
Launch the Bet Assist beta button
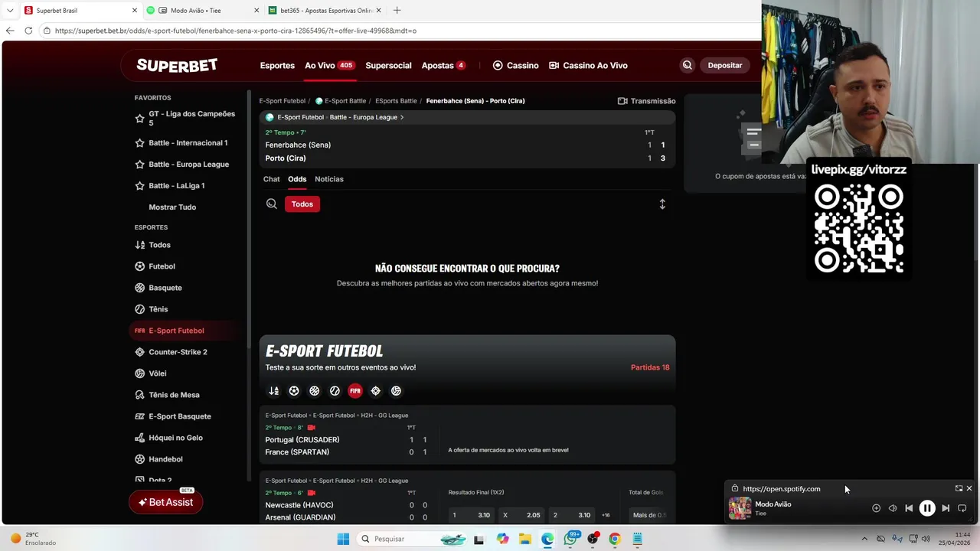[x=165, y=502]
